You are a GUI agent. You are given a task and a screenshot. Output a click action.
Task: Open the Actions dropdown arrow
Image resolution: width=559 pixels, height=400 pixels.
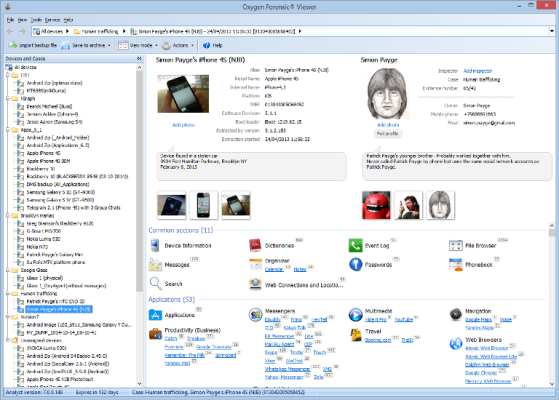193,46
